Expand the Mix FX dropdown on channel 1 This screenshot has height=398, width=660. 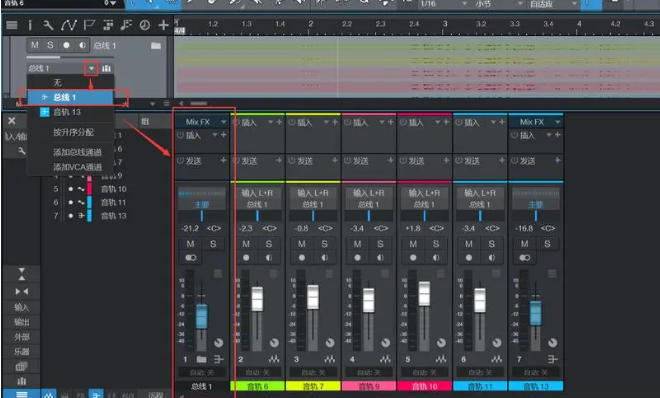point(224,122)
